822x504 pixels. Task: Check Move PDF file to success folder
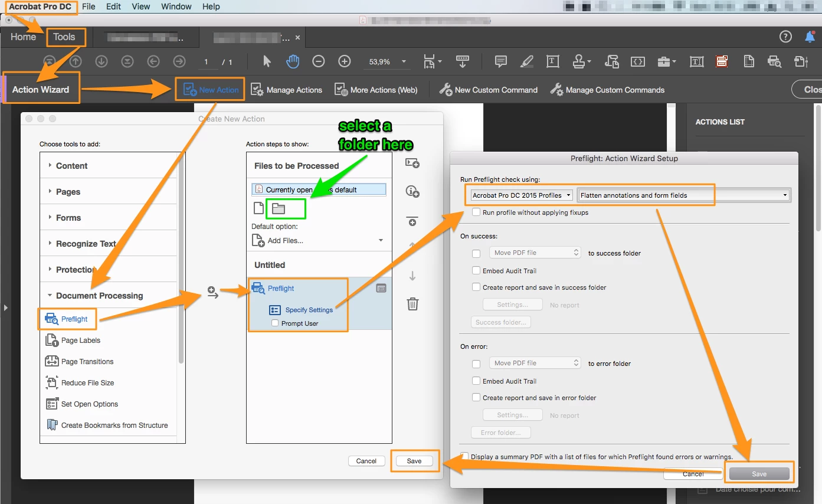pos(476,253)
